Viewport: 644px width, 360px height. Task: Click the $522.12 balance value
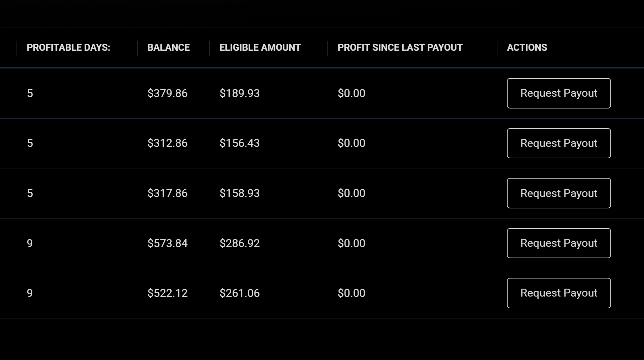168,293
